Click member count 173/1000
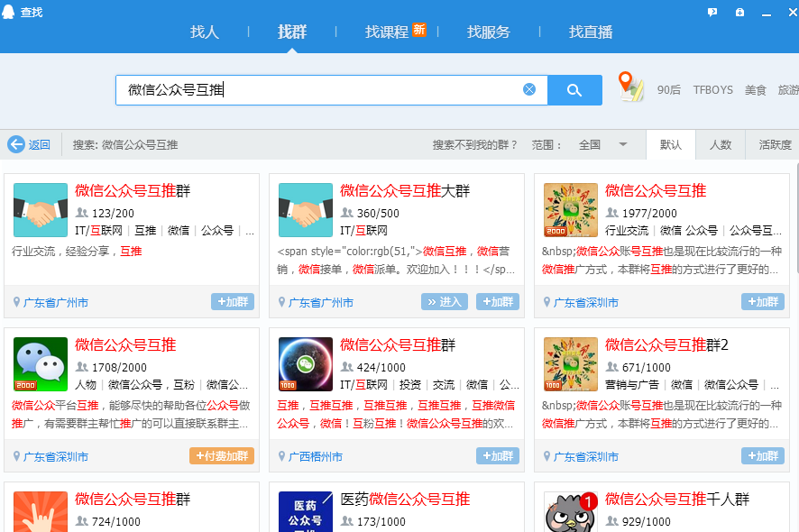799x532 pixels. click(381, 521)
